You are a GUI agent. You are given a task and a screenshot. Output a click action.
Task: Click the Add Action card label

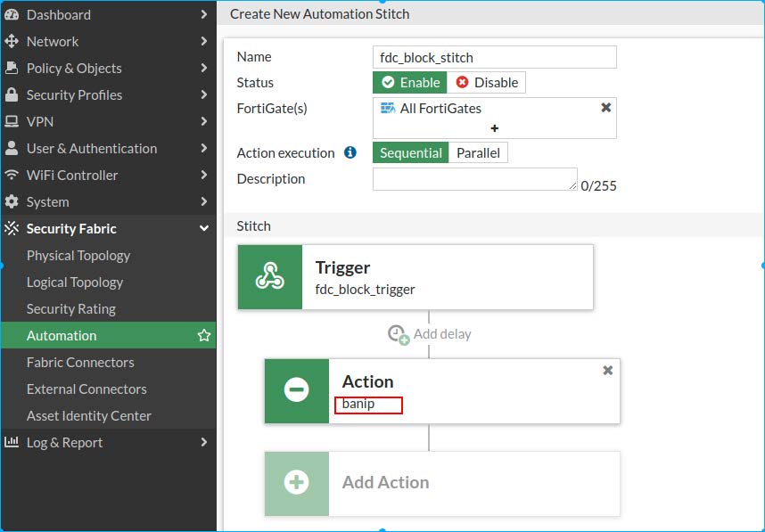click(385, 482)
